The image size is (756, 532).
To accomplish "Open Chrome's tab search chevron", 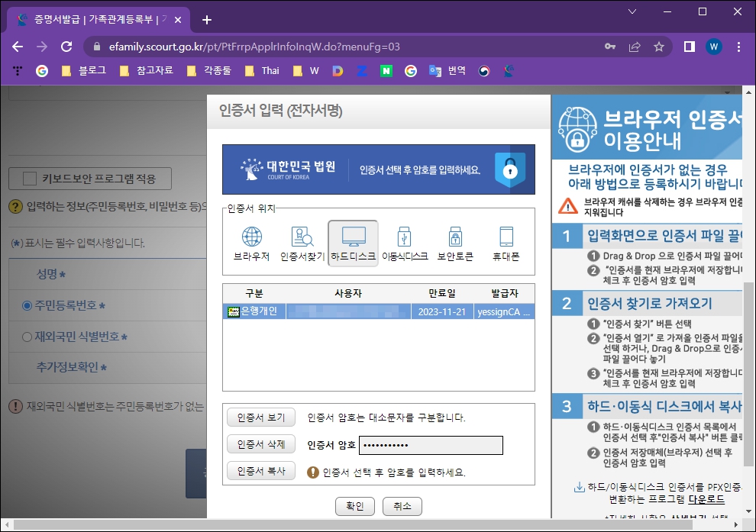I will point(632,13).
